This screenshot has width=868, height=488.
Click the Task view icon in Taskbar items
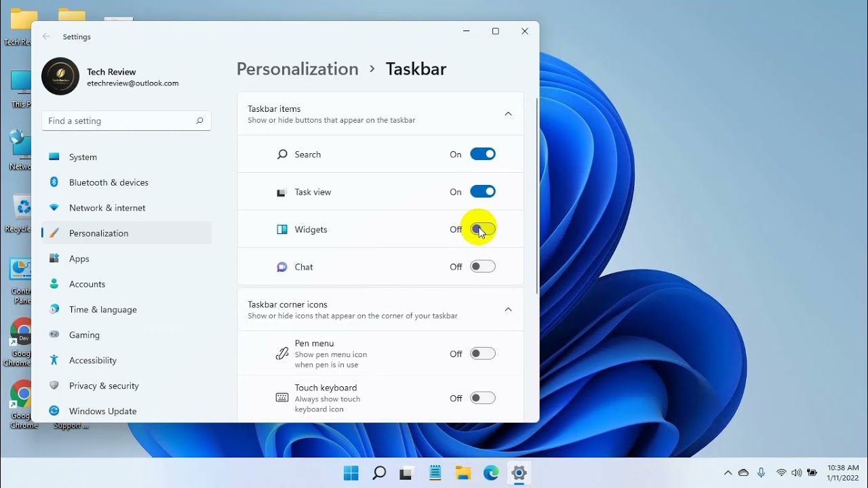[x=282, y=192]
